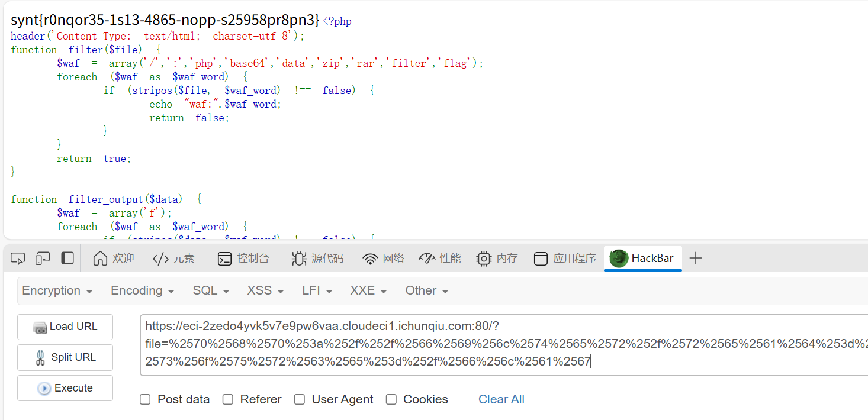This screenshot has width=868, height=420.
Task: Click the Load URL button
Action: tap(65, 327)
